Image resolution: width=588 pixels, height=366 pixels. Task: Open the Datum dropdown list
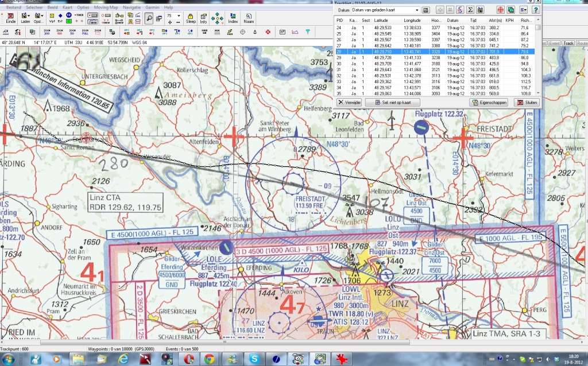click(x=417, y=10)
